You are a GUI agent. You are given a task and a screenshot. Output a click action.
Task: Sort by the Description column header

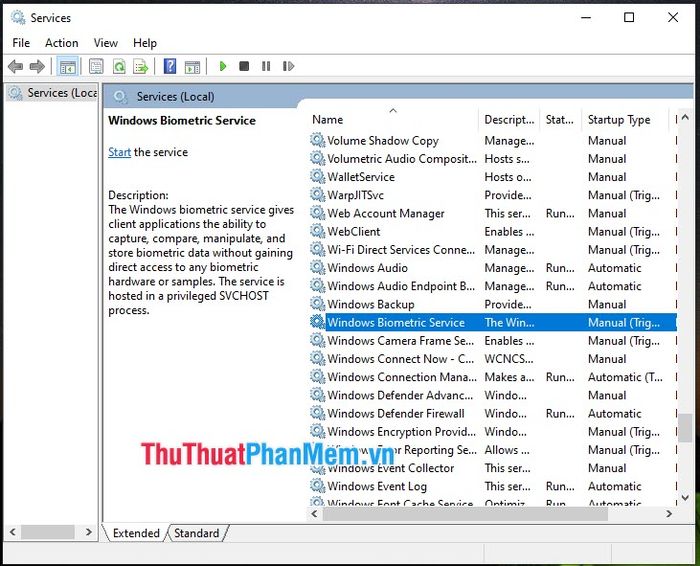tap(509, 120)
